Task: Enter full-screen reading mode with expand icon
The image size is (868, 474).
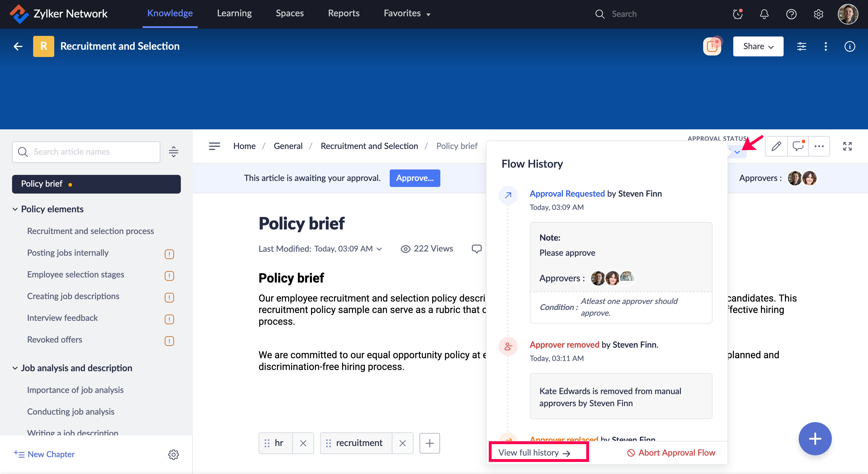Action: point(847,146)
